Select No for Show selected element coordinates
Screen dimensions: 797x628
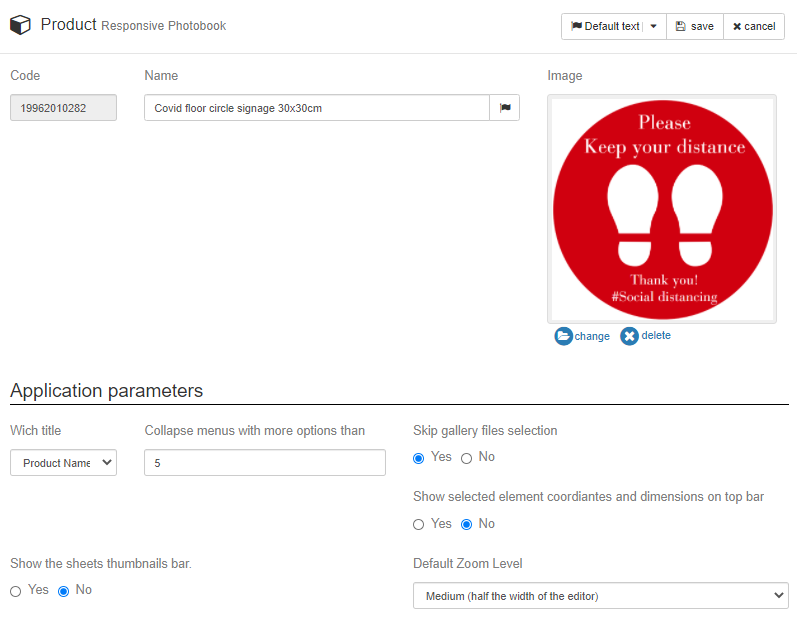tap(466, 524)
